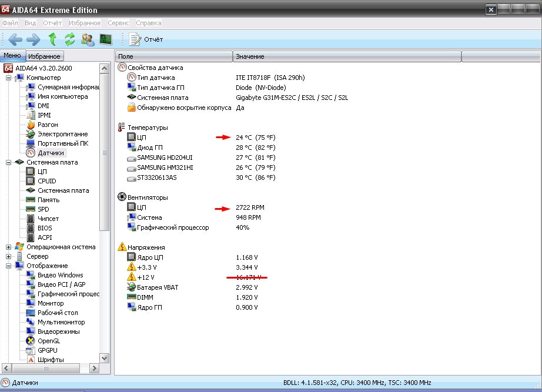Click the ЦП chip icon under Системная плата
The image size is (542, 392).
pos(31,172)
